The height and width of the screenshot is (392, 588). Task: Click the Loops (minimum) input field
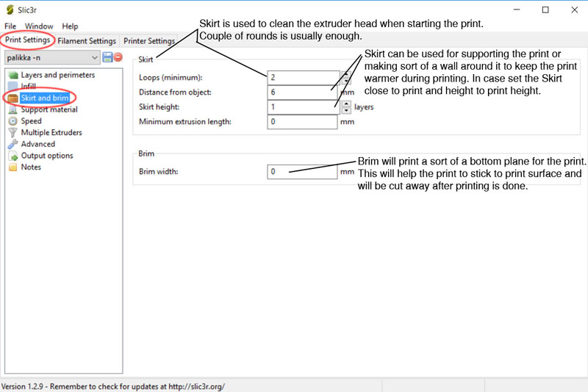(x=304, y=78)
